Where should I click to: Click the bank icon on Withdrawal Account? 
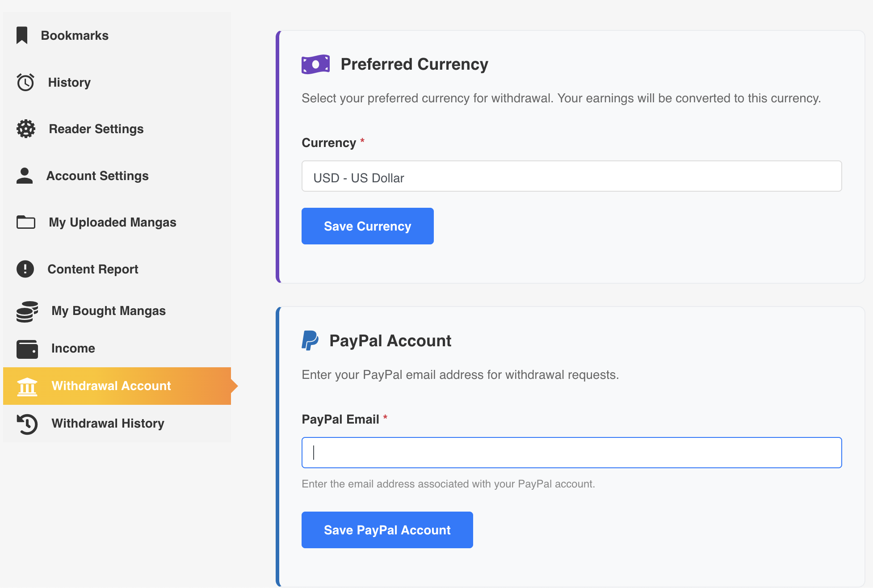(x=27, y=386)
